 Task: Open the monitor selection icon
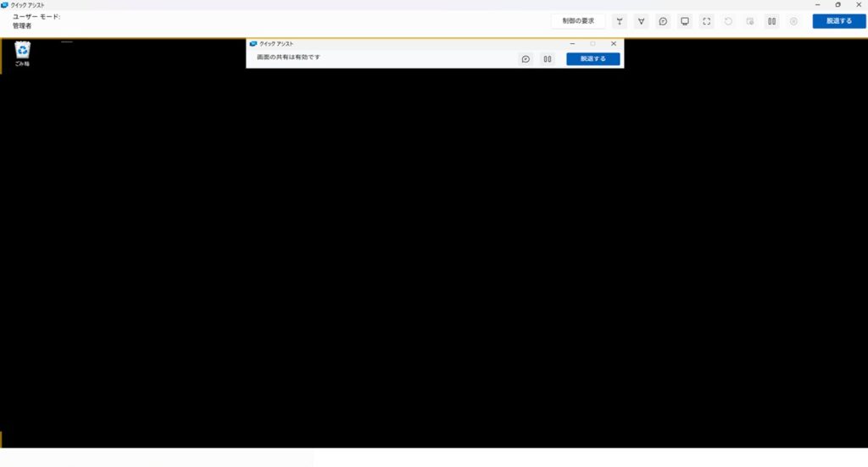685,21
